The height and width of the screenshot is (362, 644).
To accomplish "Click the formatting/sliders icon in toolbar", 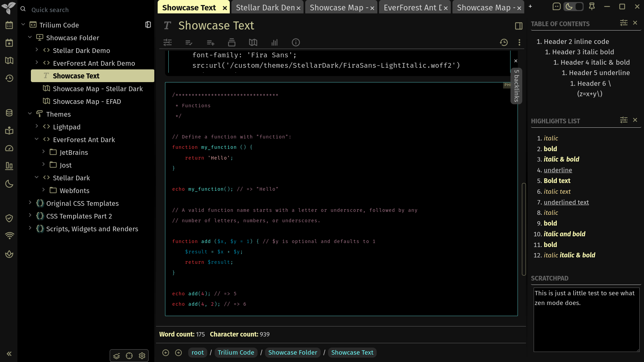I will click(x=168, y=43).
